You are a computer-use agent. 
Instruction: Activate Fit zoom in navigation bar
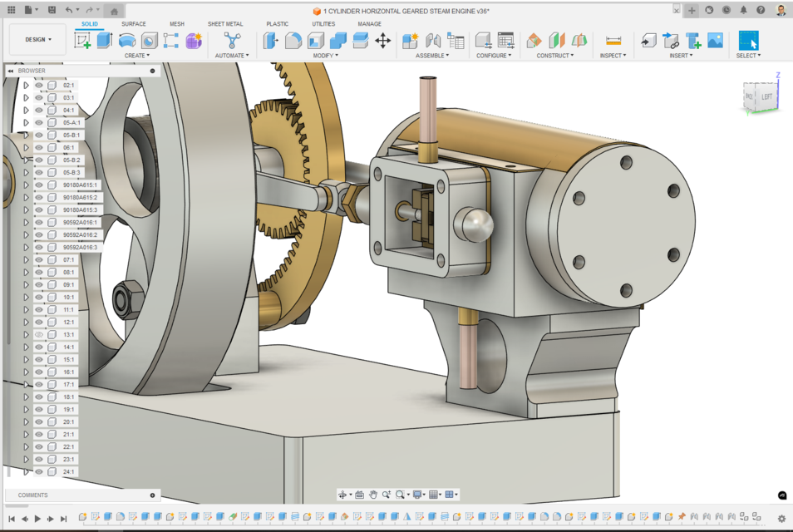tap(400, 494)
